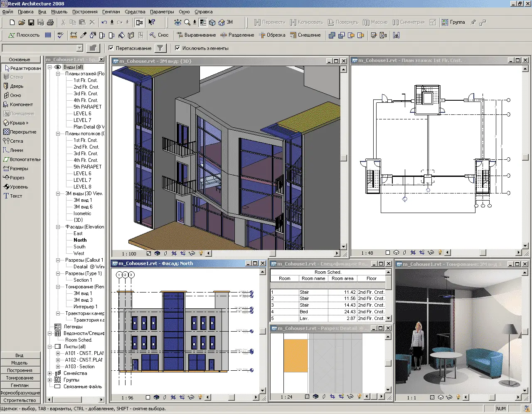Select the eyedropper match properties icon
This screenshot has width=532, height=414.
click(83, 35)
